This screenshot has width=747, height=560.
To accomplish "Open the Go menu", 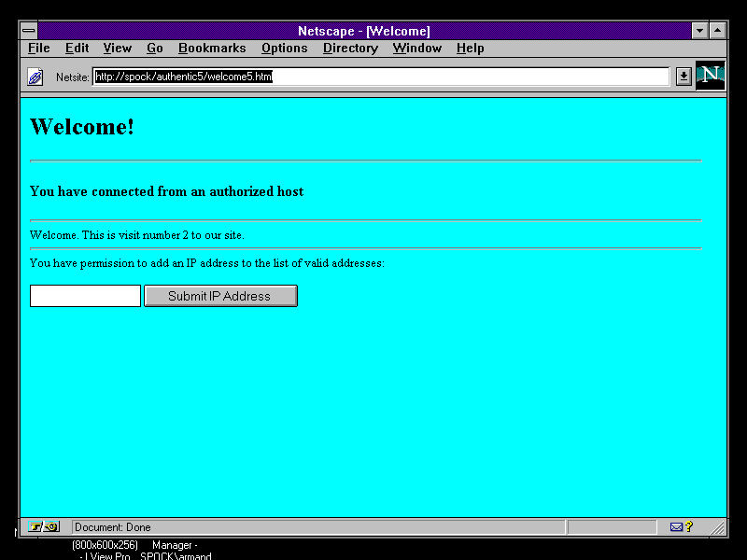I will 155,49.
